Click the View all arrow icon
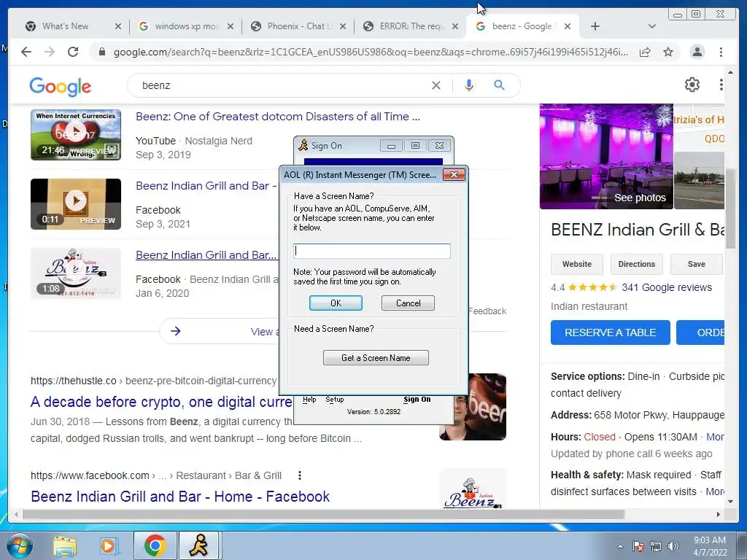The image size is (747, 560). [x=175, y=331]
